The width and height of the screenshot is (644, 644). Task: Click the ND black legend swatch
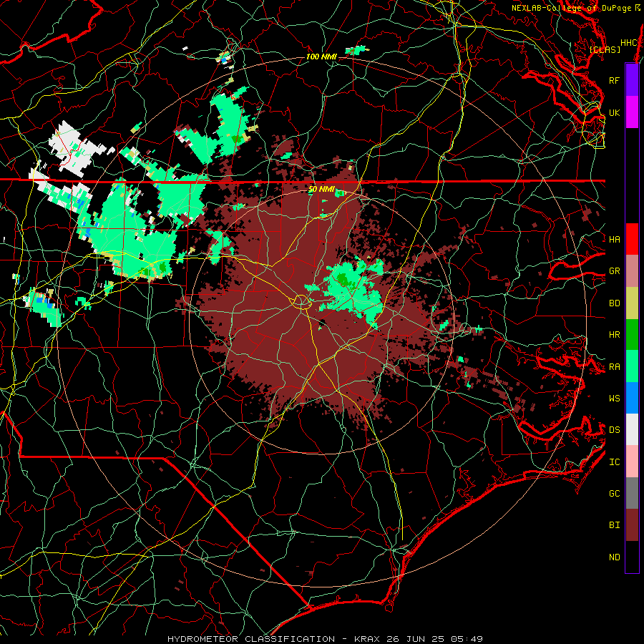tap(632, 557)
